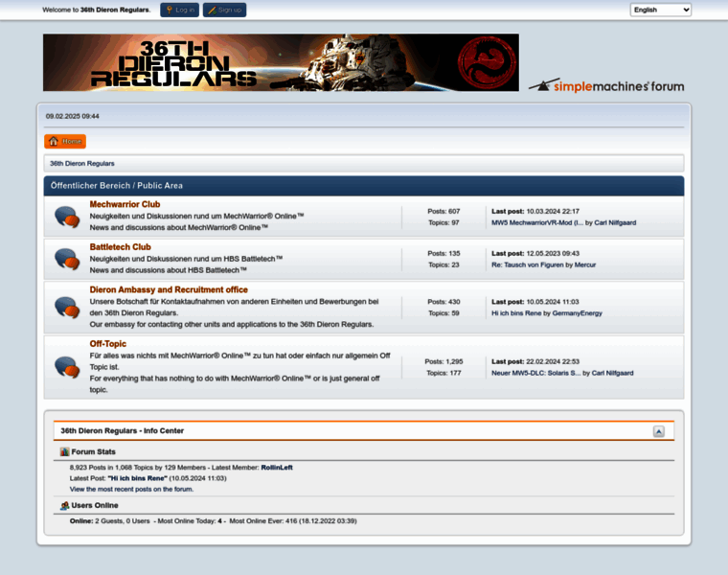Screen dimensions: 728x575
Task: Click the 'Welcome to 36th Dieron Regulars' text
Action: click(x=97, y=10)
